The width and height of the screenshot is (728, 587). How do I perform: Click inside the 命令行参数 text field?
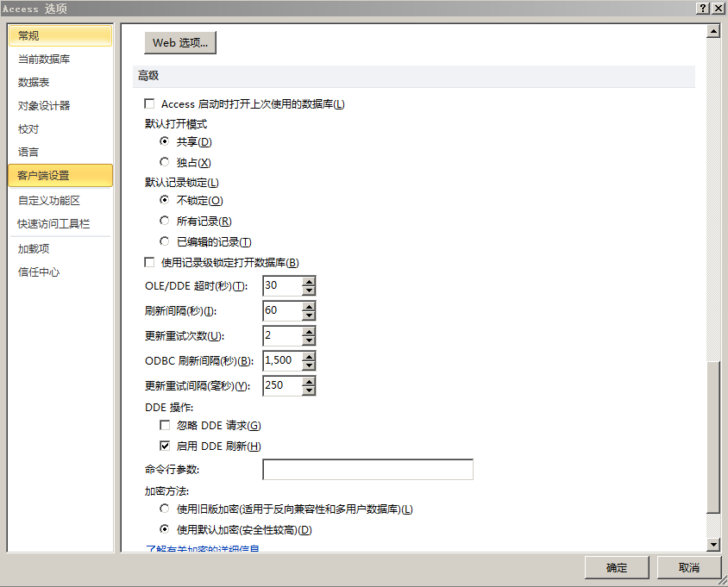tap(367, 470)
